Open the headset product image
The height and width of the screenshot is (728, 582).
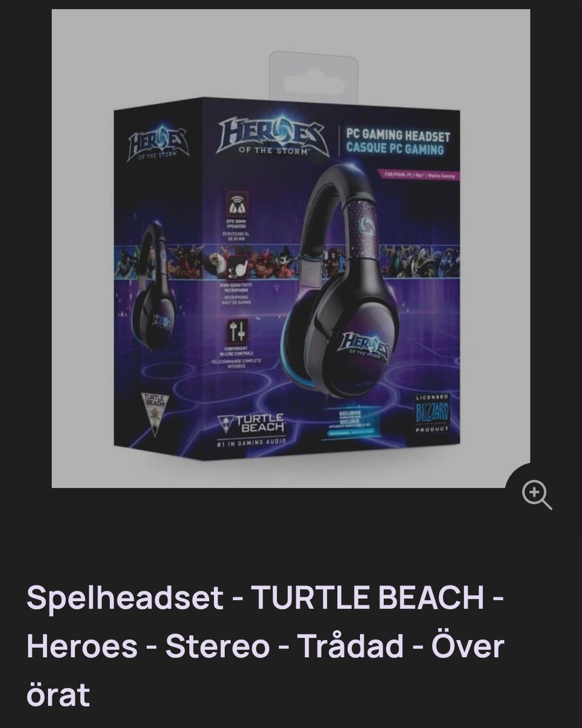(291, 248)
